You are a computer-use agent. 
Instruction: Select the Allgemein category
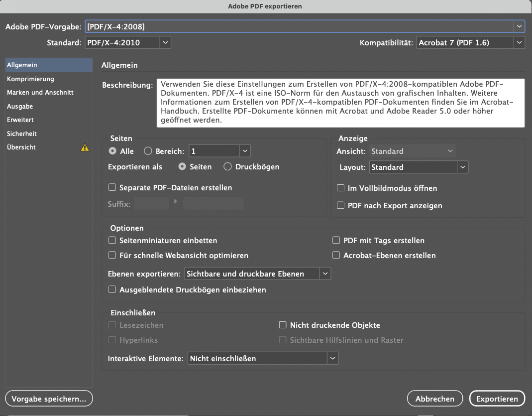click(x=49, y=65)
